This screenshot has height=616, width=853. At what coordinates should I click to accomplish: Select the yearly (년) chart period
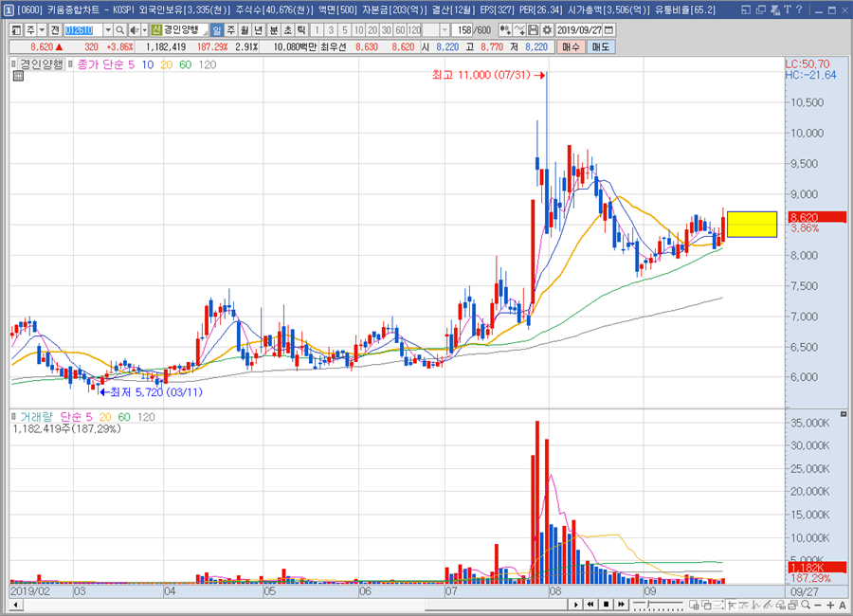tap(259, 30)
